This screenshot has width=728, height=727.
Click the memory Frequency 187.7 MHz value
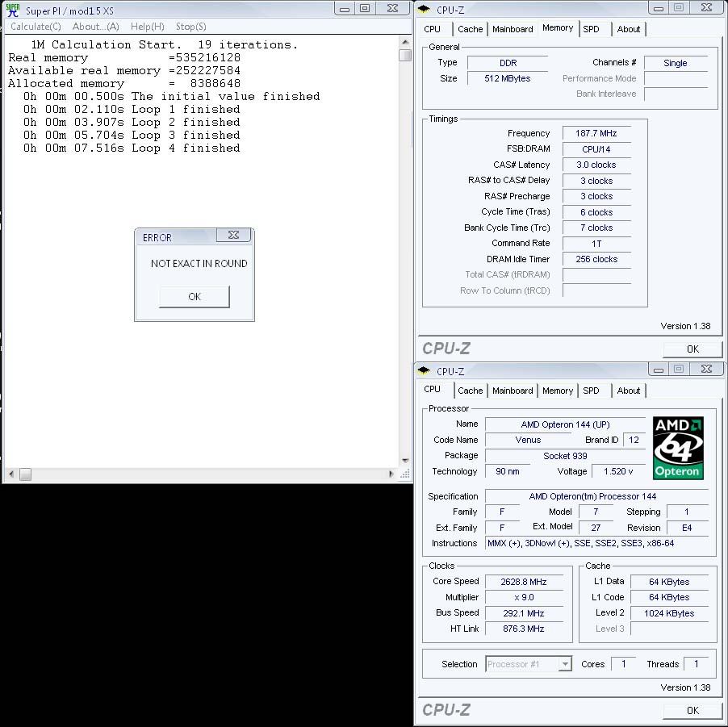coord(596,133)
